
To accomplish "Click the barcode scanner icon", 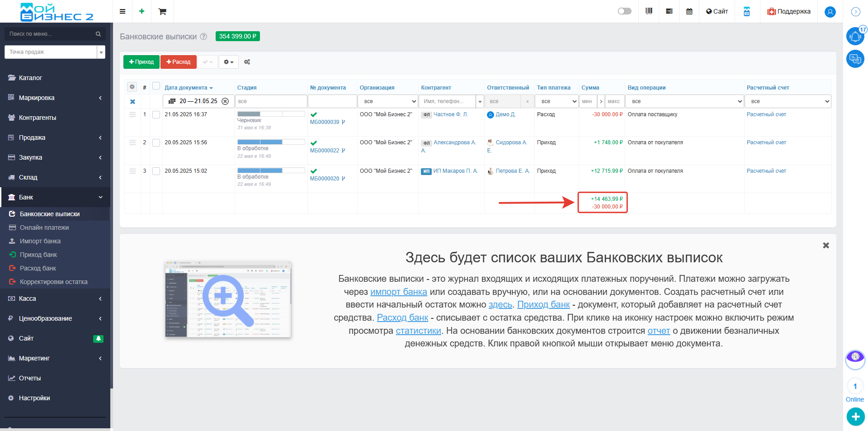I will pyautogui.click(x=649, y=11).
